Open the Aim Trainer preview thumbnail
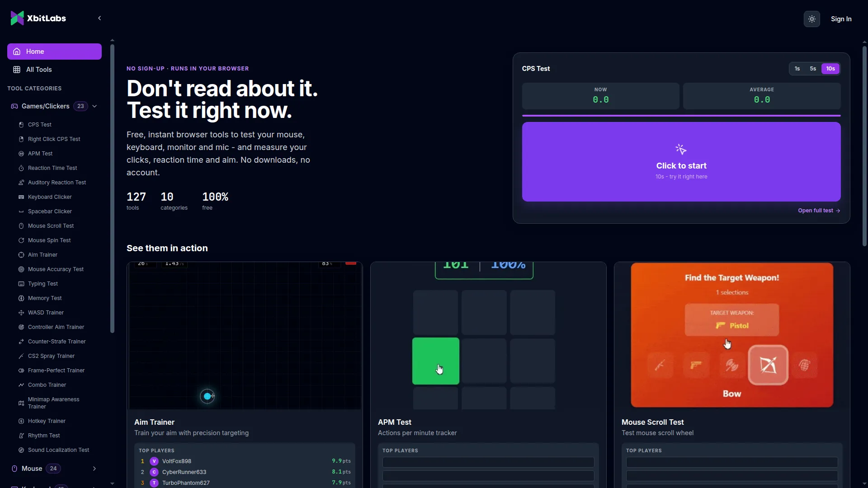 [245, 336]
